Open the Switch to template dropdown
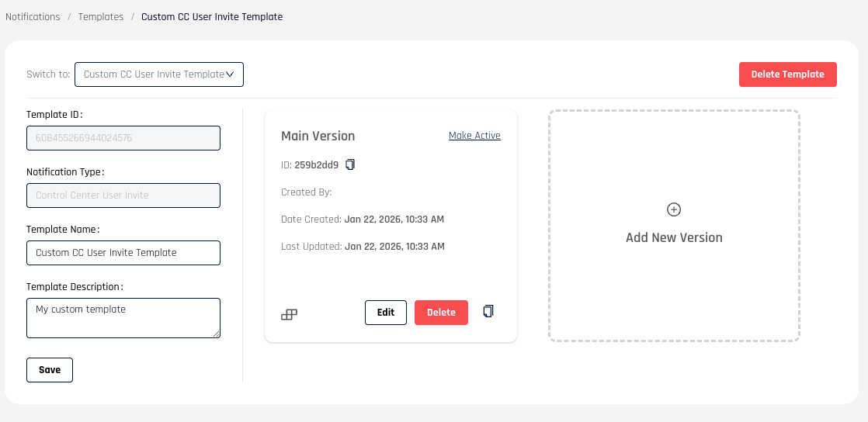The height and width of the screenshot is (422, 868). 159,74
